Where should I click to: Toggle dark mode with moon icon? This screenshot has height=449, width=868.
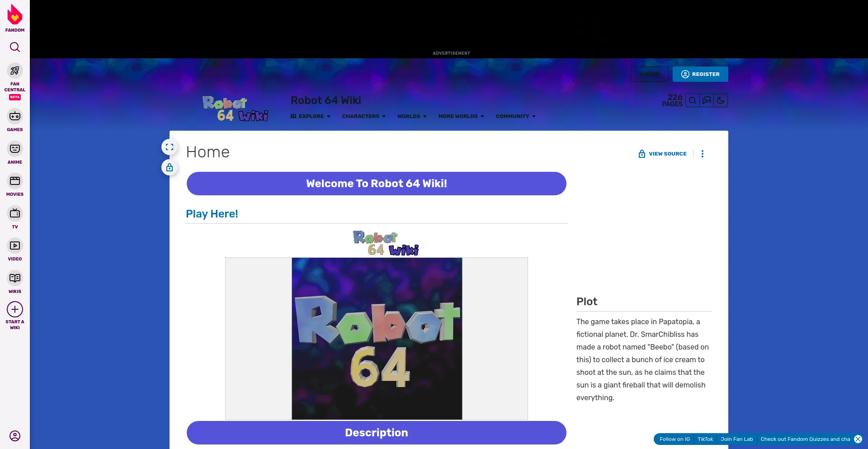(x=721, y=100)
